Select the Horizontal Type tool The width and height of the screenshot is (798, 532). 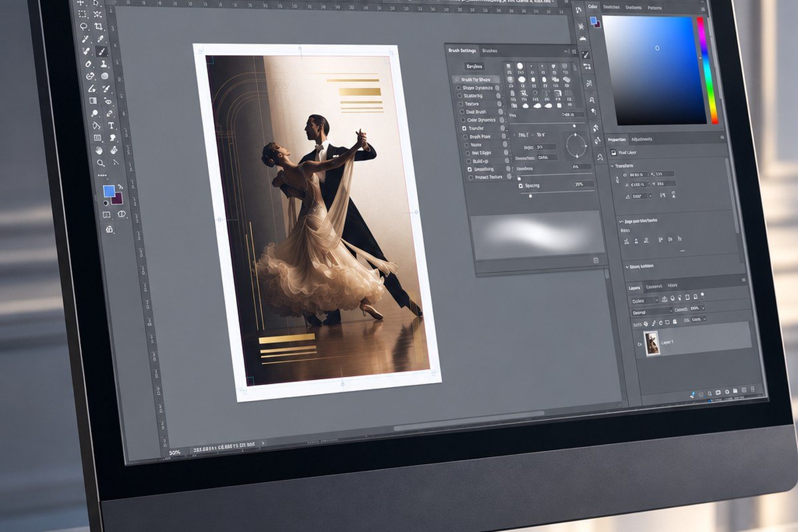pyautogui.click(x=111, y=125)
